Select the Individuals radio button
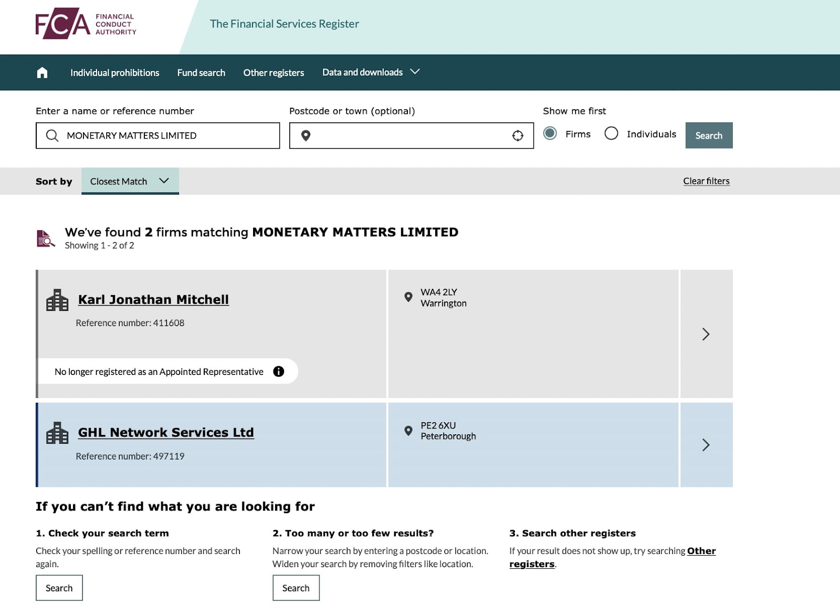The height and width of the screenshot is (616, 840). point(611,133)
